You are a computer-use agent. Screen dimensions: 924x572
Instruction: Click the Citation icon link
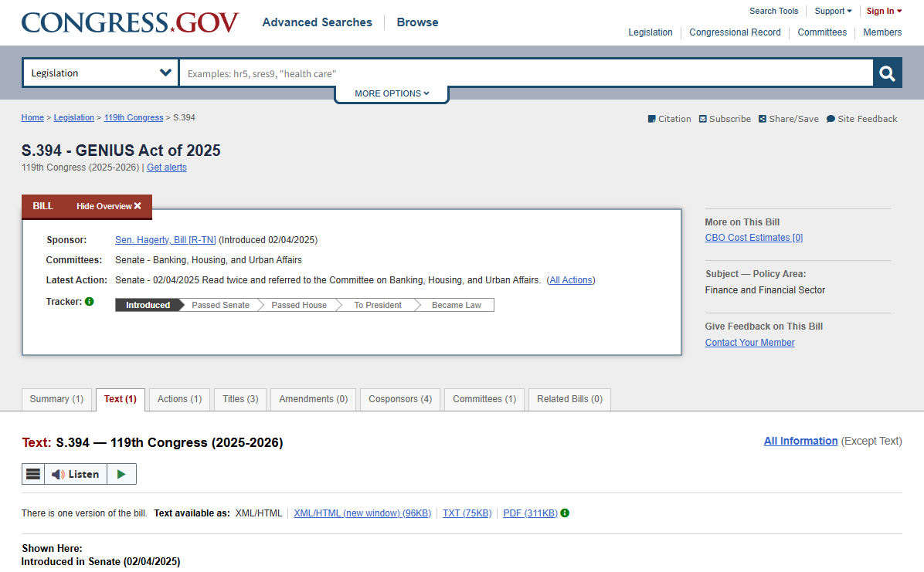click(x=669, y=119)
